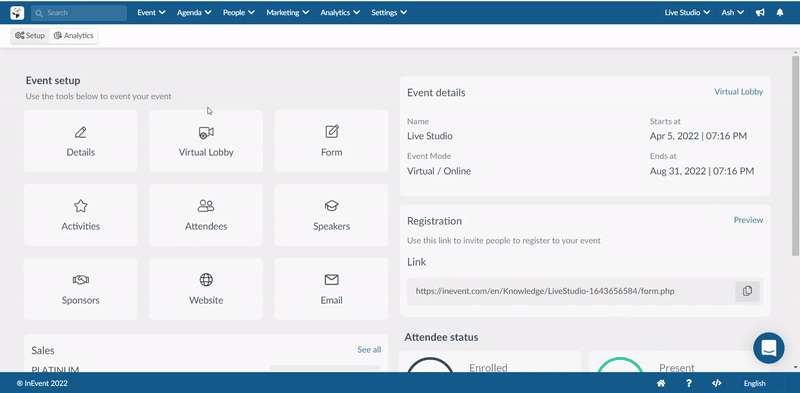Open the Virtual Lobby camera tile

[206, 141]
